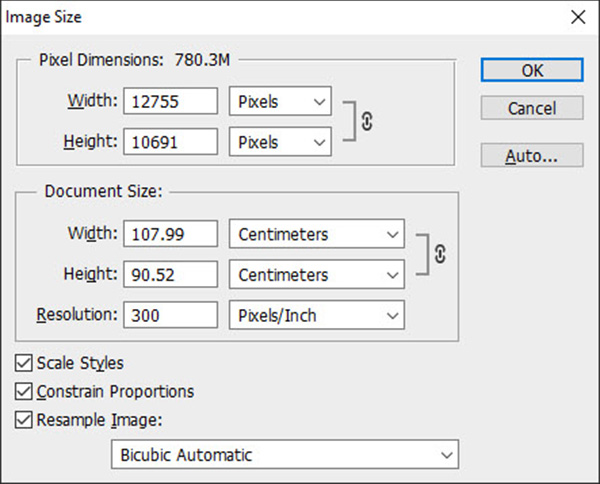
Task: Disable the Resample Image checkbox
Action: click(23, 420)
